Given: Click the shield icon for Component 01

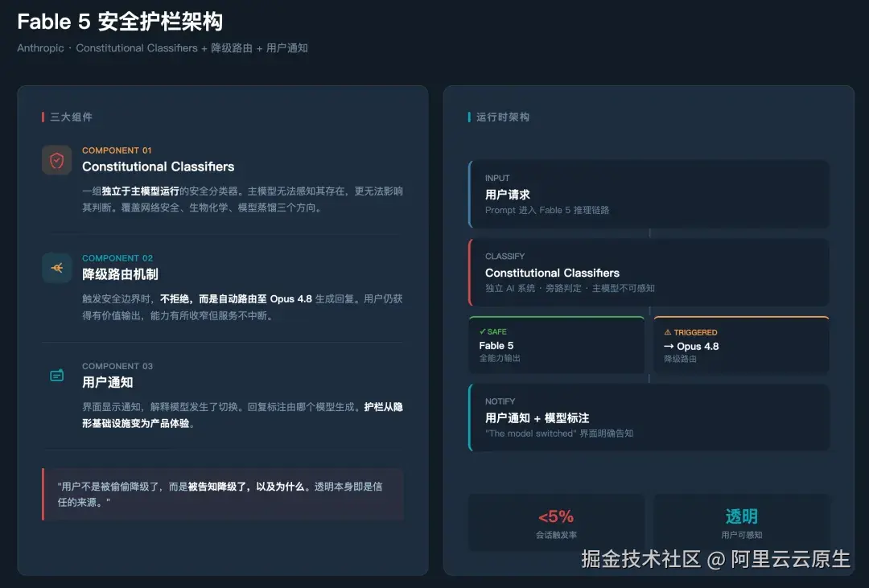Looking at the screenshot, I should tap(56, 160).
